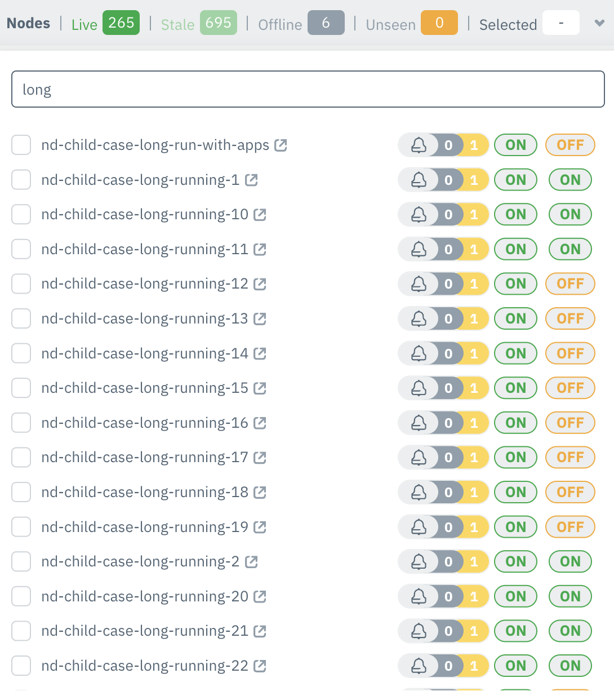Open external link for nd-child-case-long-running-12
The width and height of the screenshot is (614, 700).
259,283
